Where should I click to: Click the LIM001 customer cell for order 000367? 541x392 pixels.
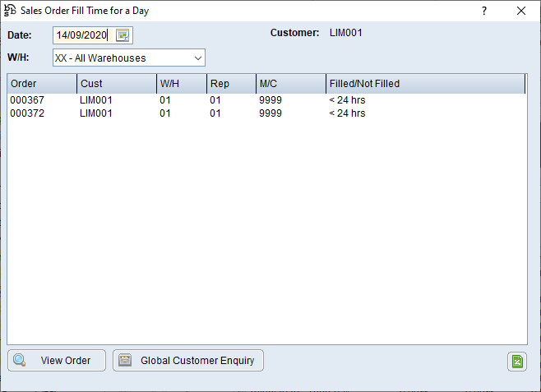pos(95,100)
